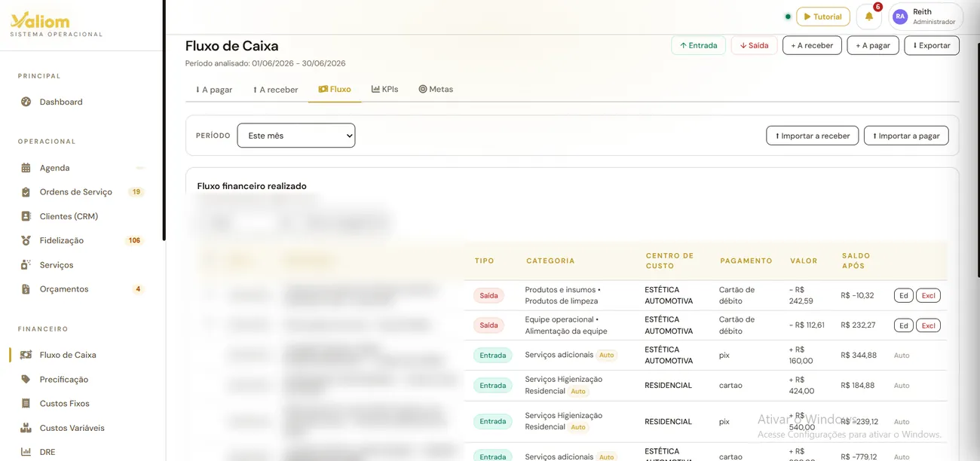This screenshot has width=980, height=461.
Task: Click the Dashboard sidebar icon
Action: [x=26, y=102]
